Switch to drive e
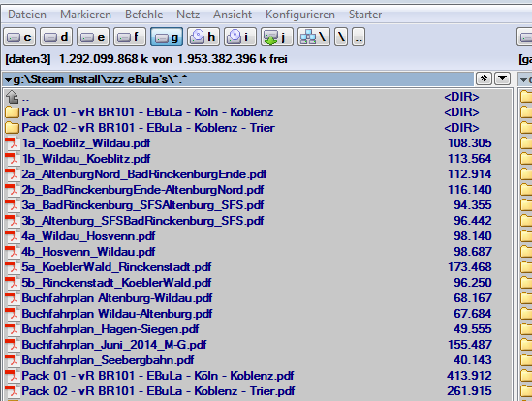 click(x=93, y=37)
